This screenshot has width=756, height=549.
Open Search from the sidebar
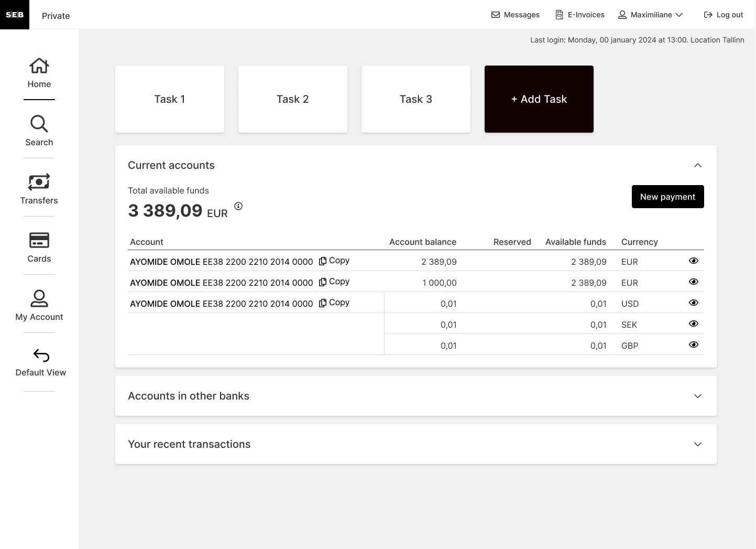(39, 131)
